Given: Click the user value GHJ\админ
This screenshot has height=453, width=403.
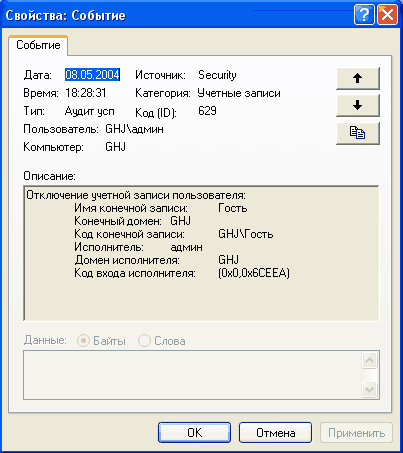Looking at the screenshot, I should (x=134, y=129).
